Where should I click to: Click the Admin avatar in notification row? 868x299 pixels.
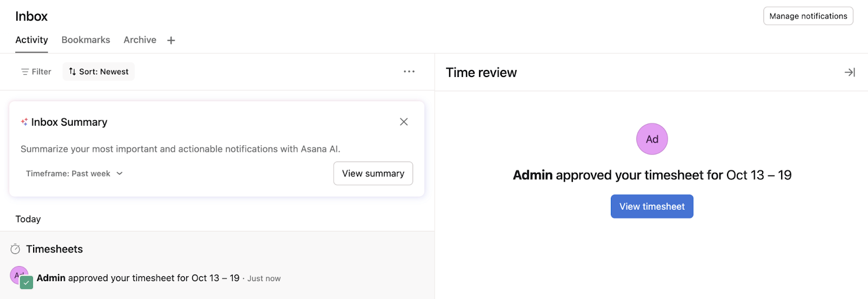click(17, 274)
